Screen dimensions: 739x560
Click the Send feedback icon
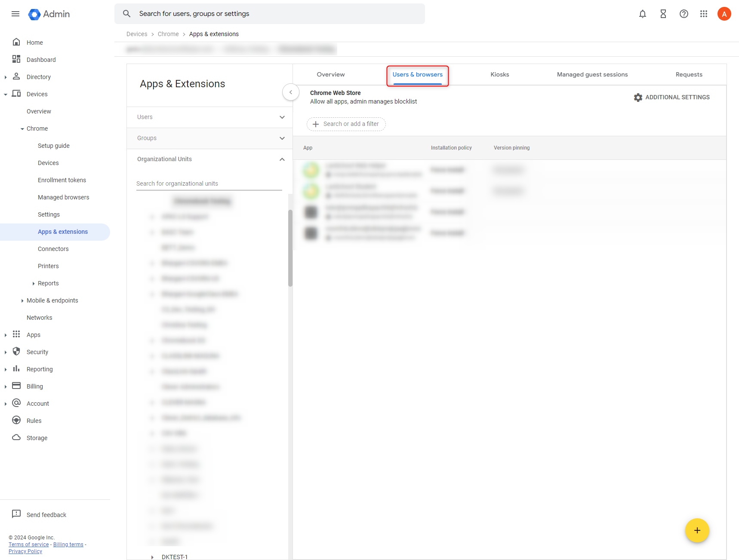(x=16, y=514)
